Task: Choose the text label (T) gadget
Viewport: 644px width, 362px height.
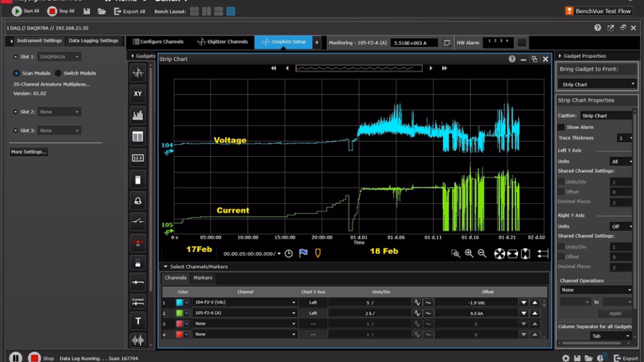Action: tap(138, 321)
